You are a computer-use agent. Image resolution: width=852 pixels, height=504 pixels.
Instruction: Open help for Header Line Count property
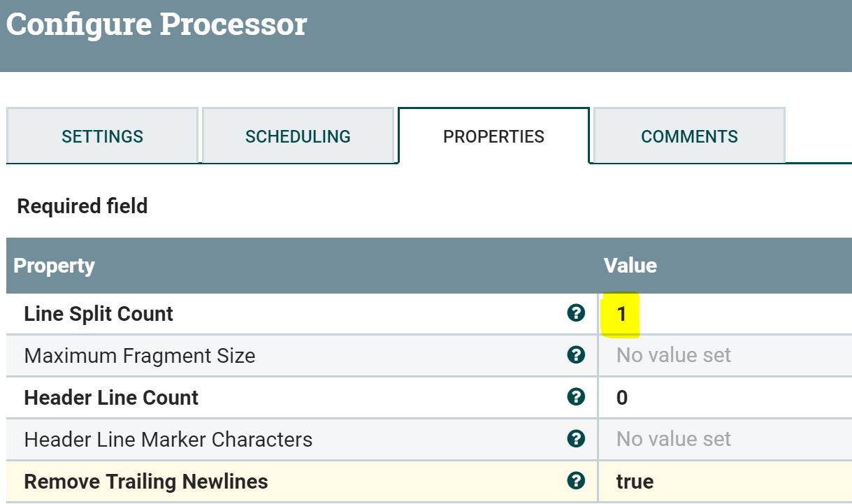click(575, 397)
